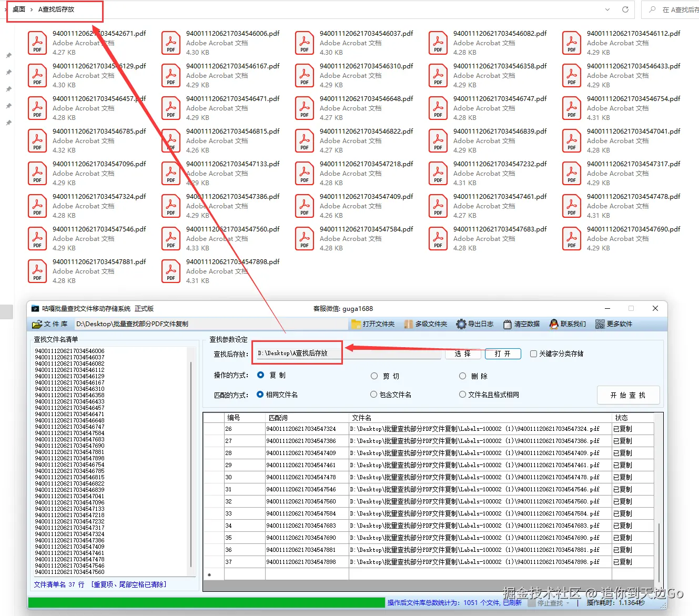Select PDF icon for 9400111206217034546037.pdf
Image resolution: width=699 pixels, height=616 pixels.
coord(305,43)
